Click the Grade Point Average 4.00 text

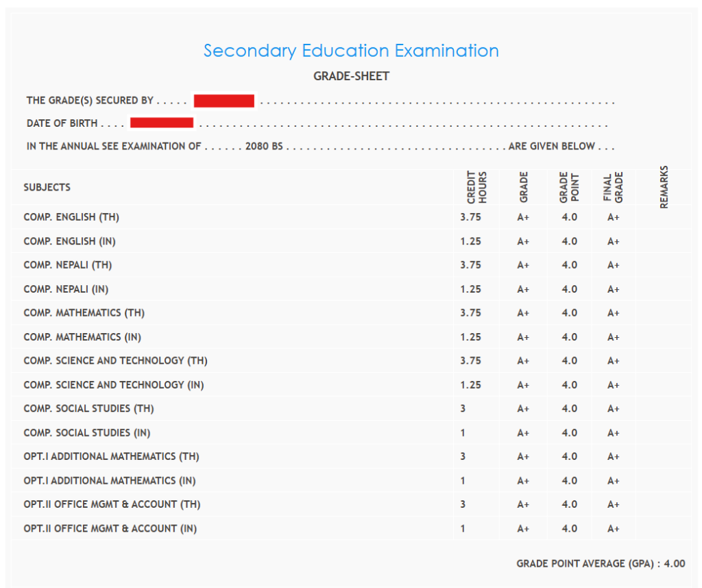pos(600,564)
